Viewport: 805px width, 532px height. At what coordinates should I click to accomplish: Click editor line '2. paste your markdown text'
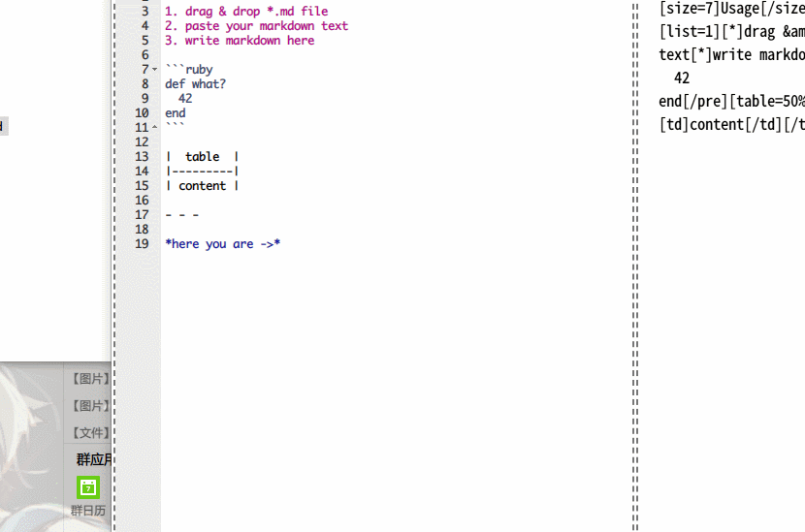click(256, 25)
